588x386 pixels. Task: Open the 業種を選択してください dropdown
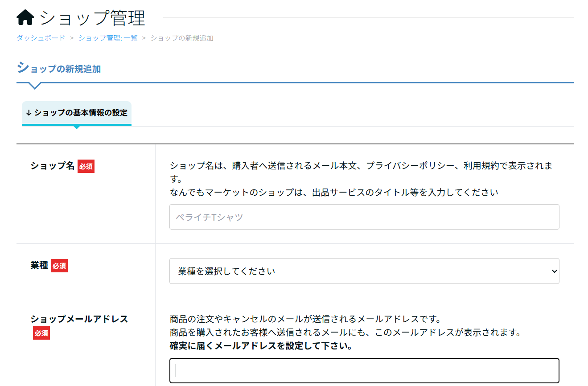(x=364, y=271)
